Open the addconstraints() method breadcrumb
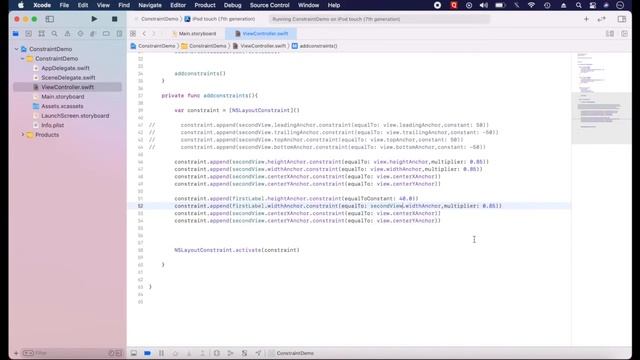This screenshot has width=640, height=360. click(315, 46)
